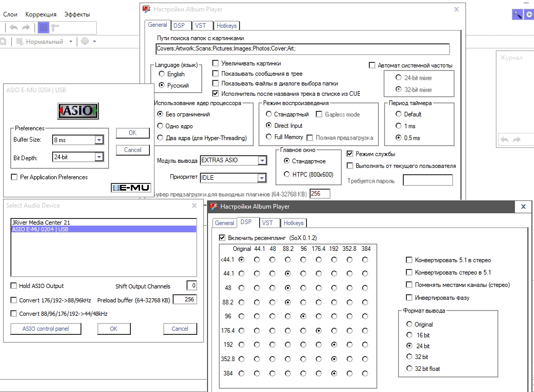Click the Album Player icon in the greyed title bar

(146, 9)
